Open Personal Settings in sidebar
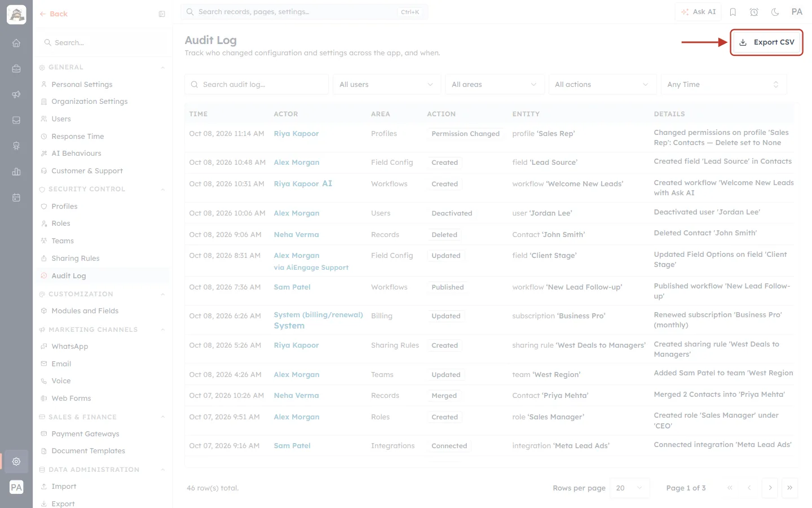The height and width of the screenshot is (508, 812). point(82,85)
